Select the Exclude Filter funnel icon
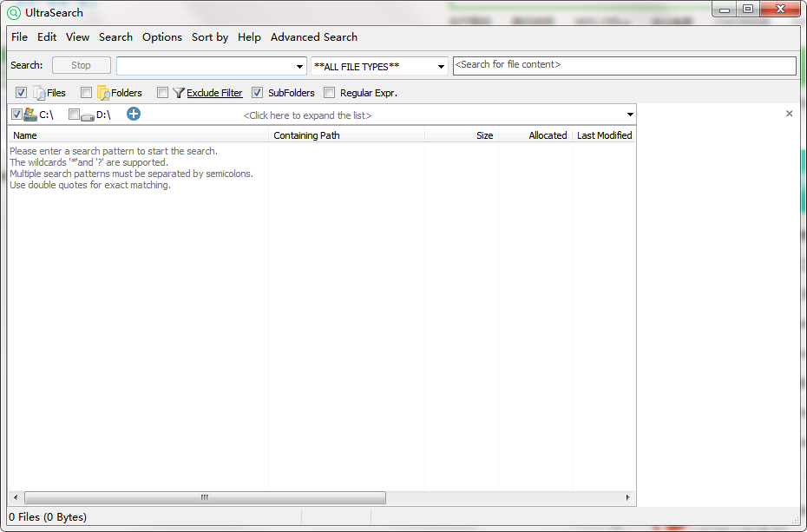 point(180,93)
